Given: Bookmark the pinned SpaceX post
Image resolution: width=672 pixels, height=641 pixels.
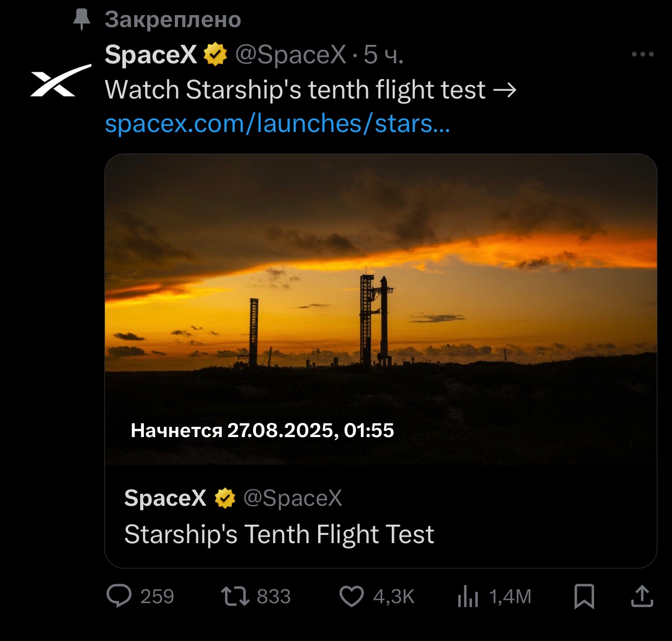Looking at the screenshot, I should [584, 596].
